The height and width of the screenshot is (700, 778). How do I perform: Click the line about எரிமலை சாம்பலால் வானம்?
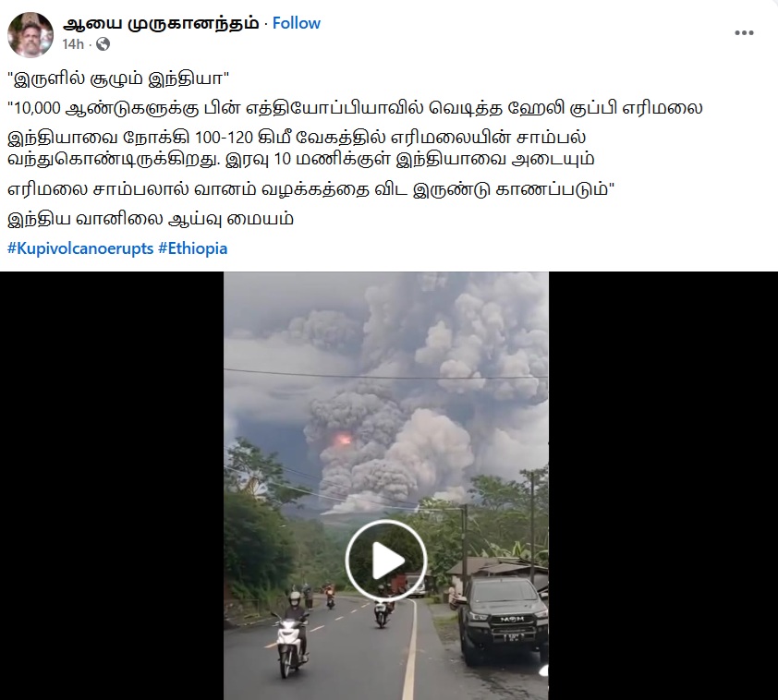click(311, 189)
